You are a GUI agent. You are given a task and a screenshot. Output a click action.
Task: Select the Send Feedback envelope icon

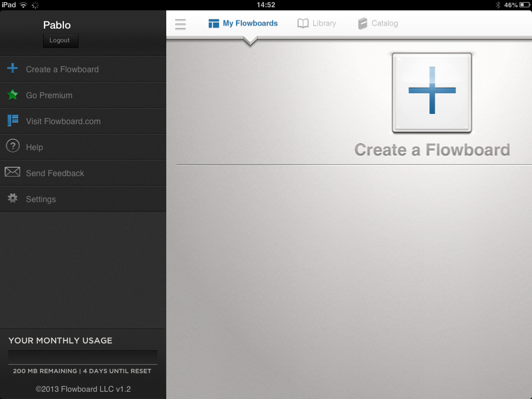[x=12, y=172]
